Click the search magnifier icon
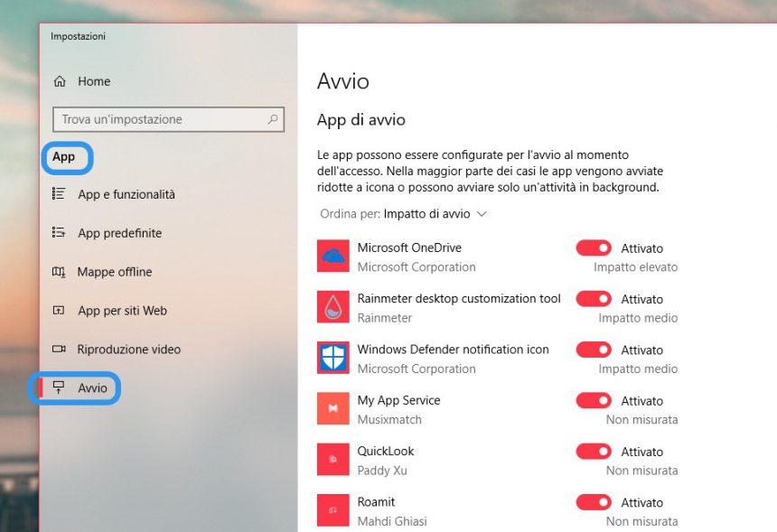This screenshot has height=532, width=777. click(273, 119)
